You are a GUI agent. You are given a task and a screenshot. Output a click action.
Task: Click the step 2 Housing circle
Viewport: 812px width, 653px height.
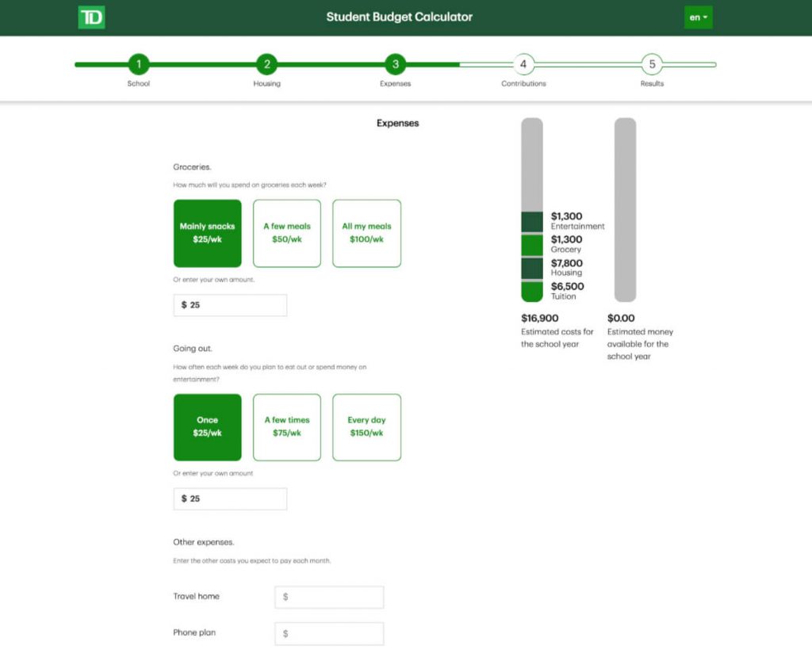click(266, 64)
